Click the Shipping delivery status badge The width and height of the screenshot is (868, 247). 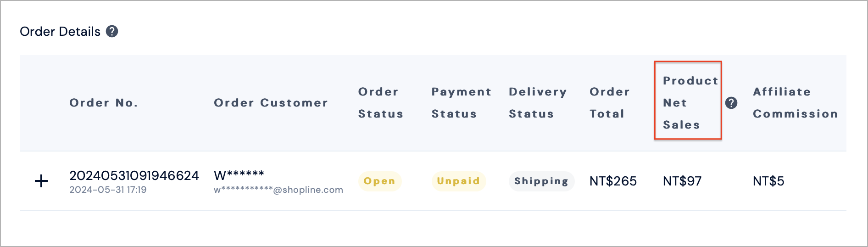tap(541, 181)
